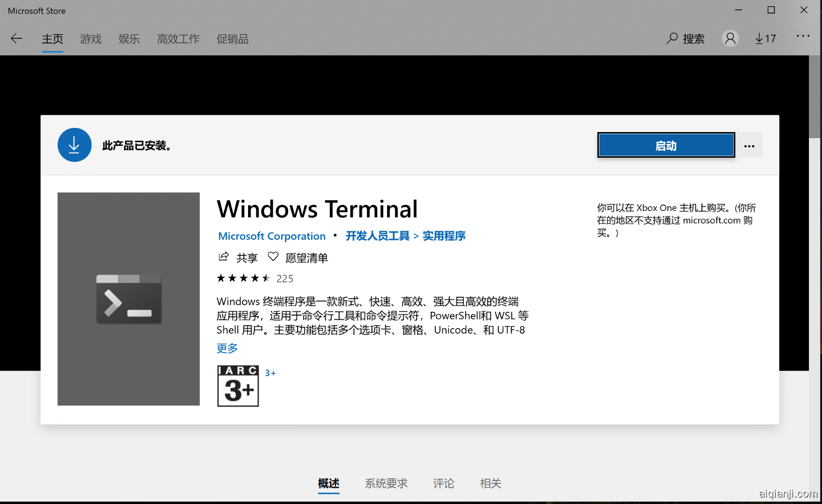Open the Microsoft Corporation publisher link
Image resolution: width=822 pixels, height=504 pixels.
pos(271,236)
